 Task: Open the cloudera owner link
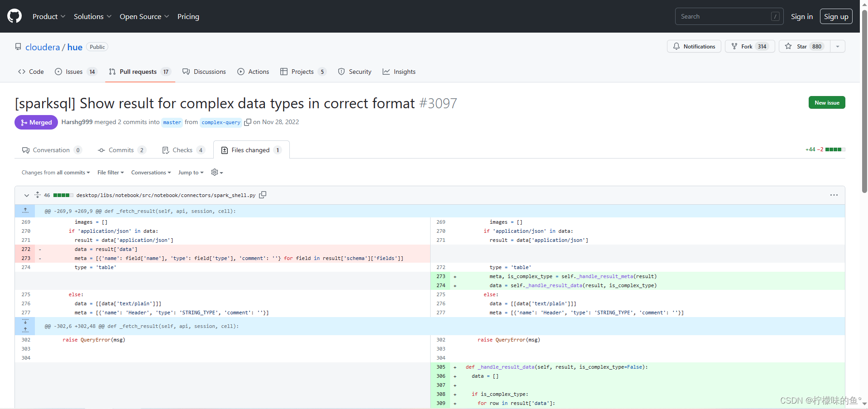tap(43, 47)
